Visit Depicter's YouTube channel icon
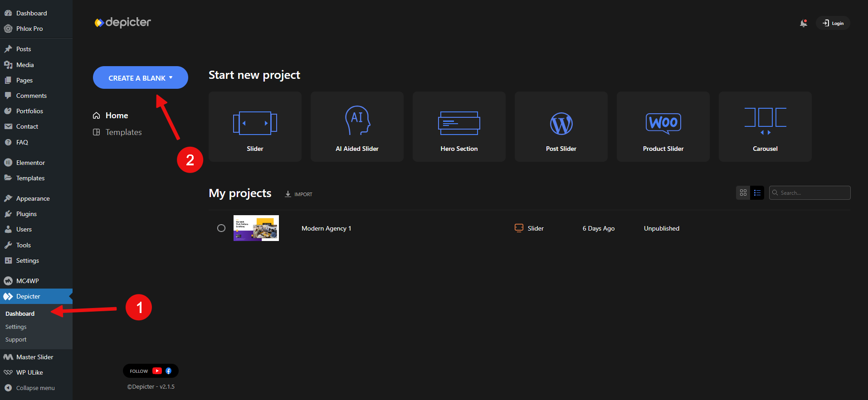This screenshot has width=868, height=400. 157,371
